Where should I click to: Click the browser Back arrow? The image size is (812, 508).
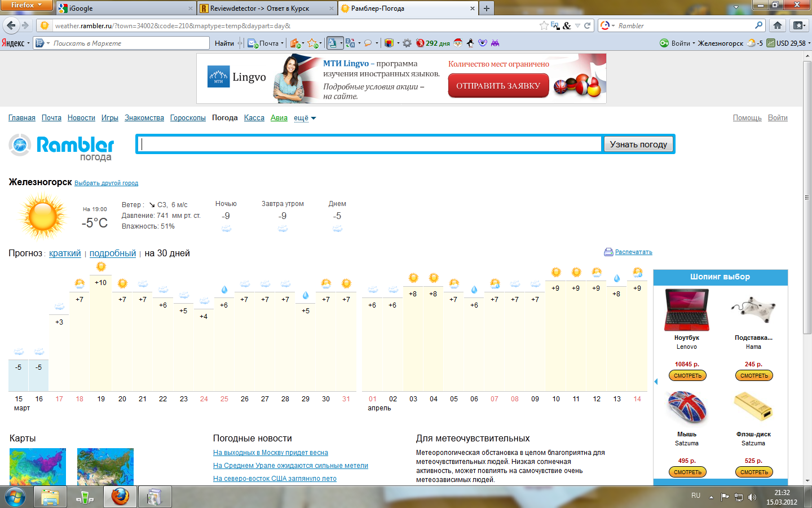click(11, 25)
